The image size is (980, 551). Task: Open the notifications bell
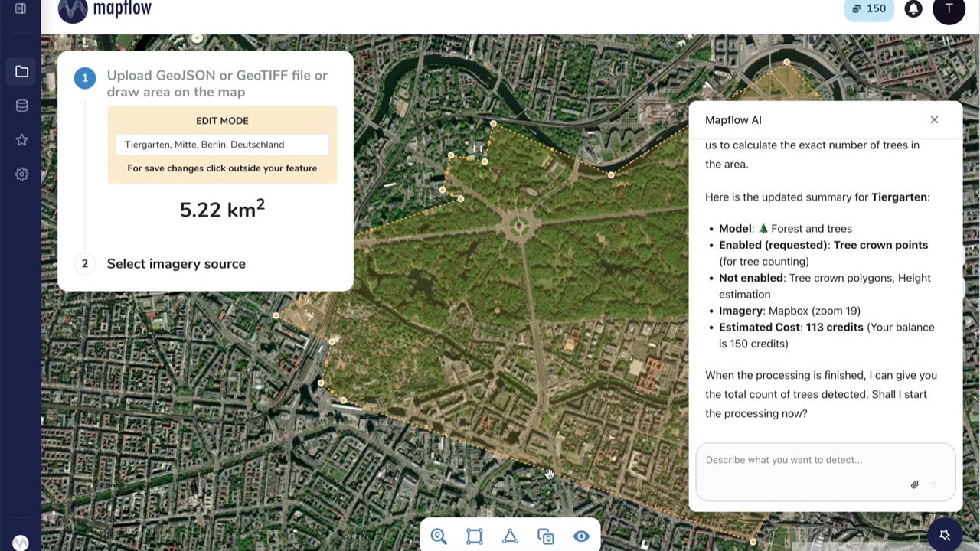913,9
